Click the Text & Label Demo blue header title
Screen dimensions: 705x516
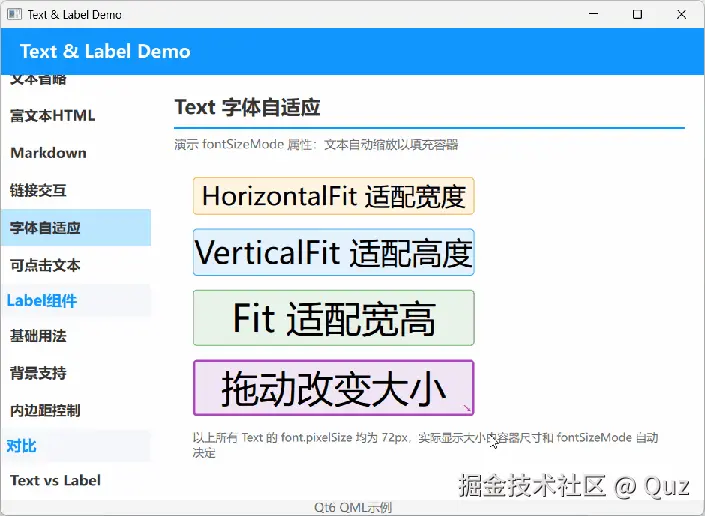(x=105, y=51)
